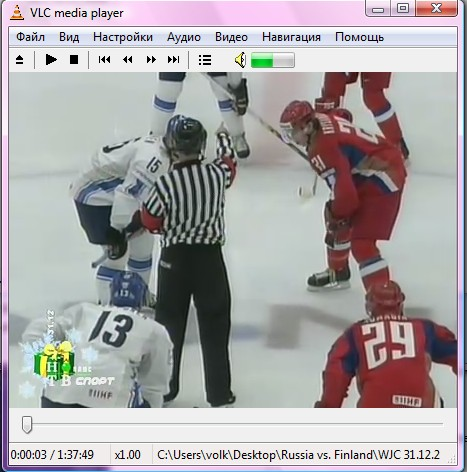Image resolution: width=467 pixels, height=472 pixels.
Task: Open the Помощь menu
Action: [x=359, y=37]
